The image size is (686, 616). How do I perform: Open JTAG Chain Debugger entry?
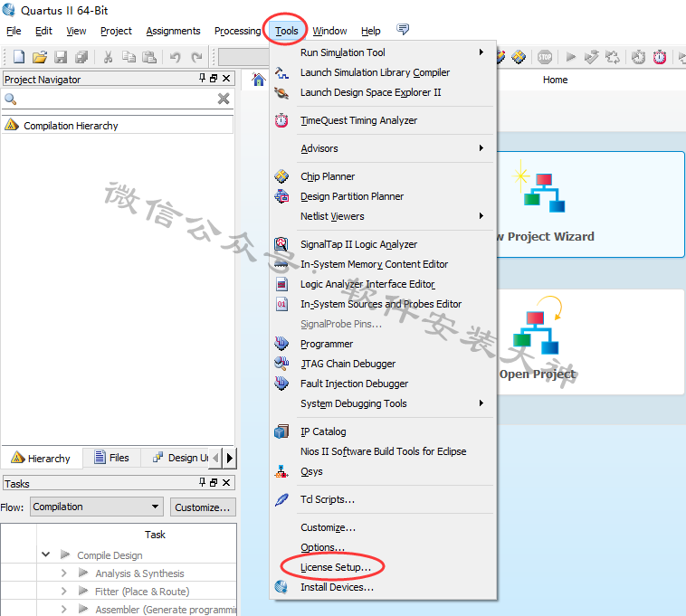coord(383,364)
